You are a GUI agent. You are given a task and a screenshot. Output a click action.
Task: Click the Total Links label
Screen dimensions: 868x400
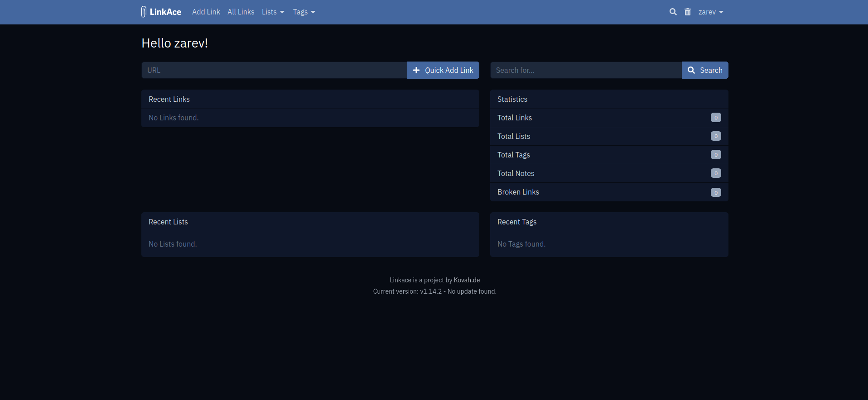click(x=515, y=118)
